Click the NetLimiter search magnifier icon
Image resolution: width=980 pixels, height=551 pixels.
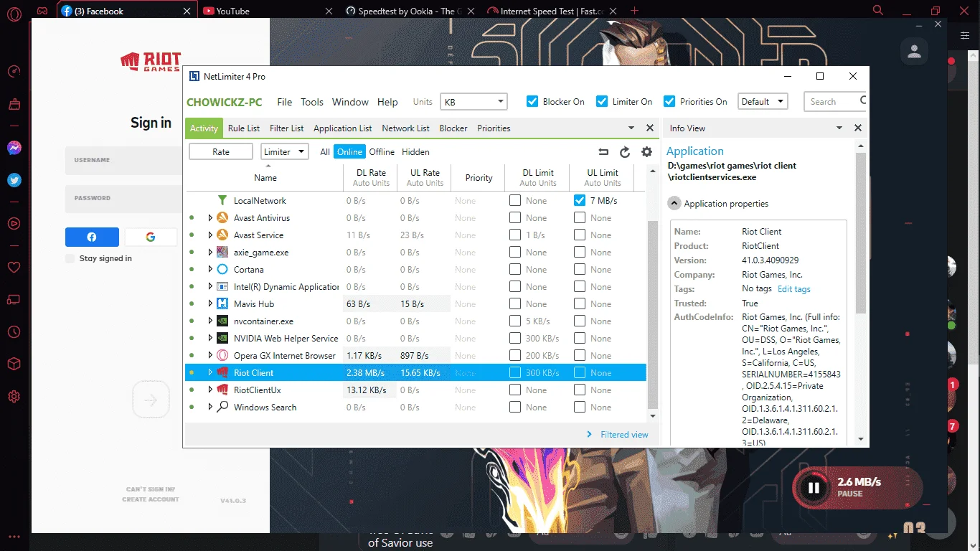click(863, 101)
